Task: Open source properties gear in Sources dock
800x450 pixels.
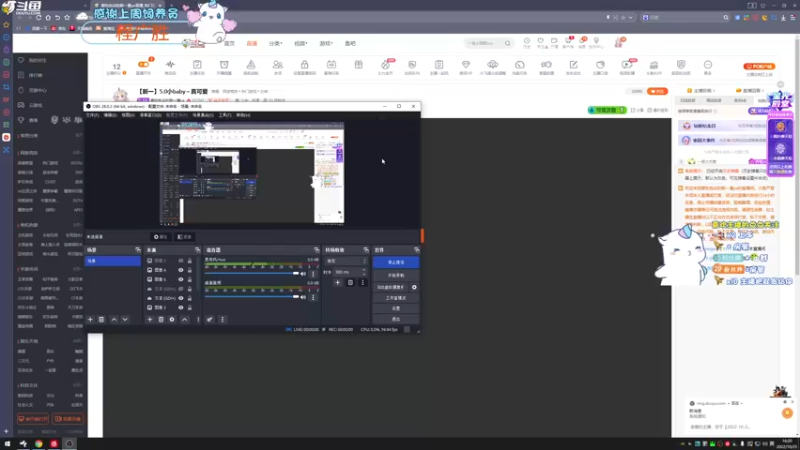Action: tap(172, 319)
